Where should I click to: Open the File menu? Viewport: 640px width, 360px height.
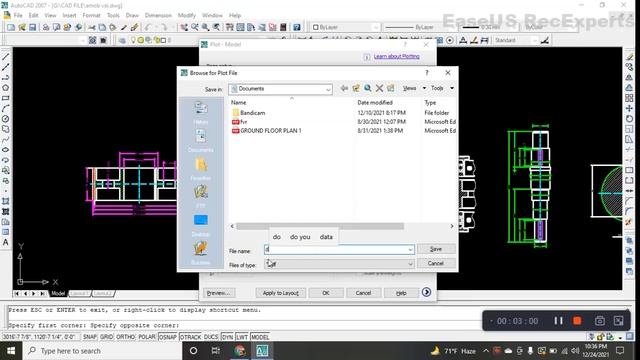18,15
